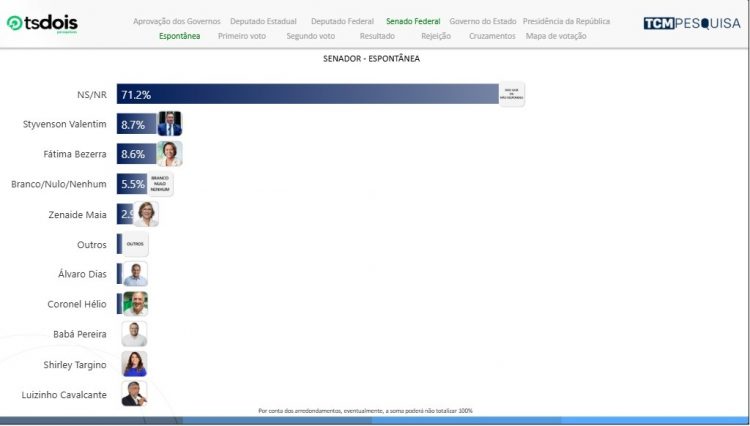Open the Deputado Estadual section
This screenshot has height=426, width=750.
(x=265, y=21)
